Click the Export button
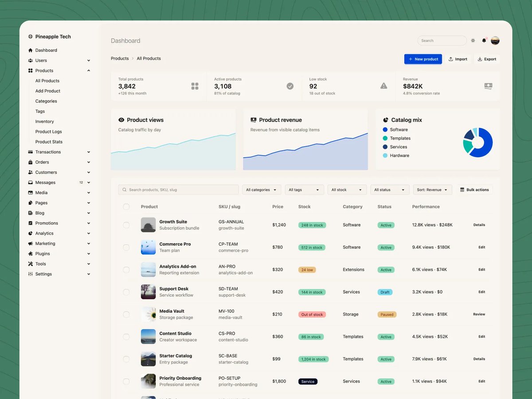 487,59
